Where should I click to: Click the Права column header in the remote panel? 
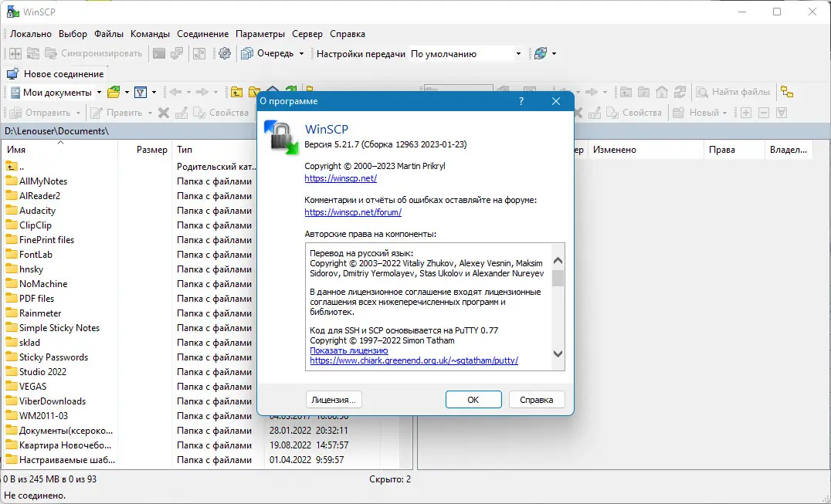click(x=734, y=150)
